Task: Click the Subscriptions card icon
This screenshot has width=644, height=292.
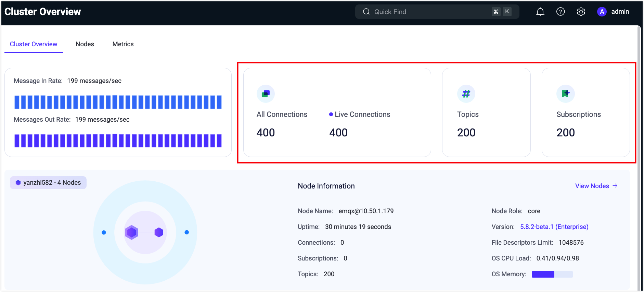Action: click(x=565, y=94)
